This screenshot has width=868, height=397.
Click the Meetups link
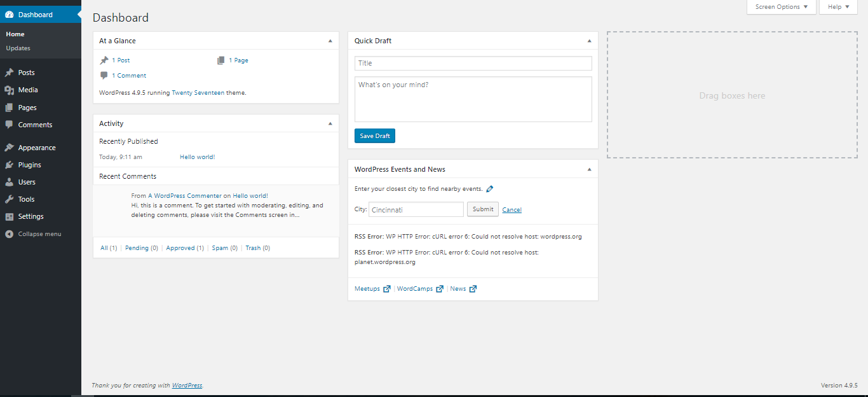367,289
